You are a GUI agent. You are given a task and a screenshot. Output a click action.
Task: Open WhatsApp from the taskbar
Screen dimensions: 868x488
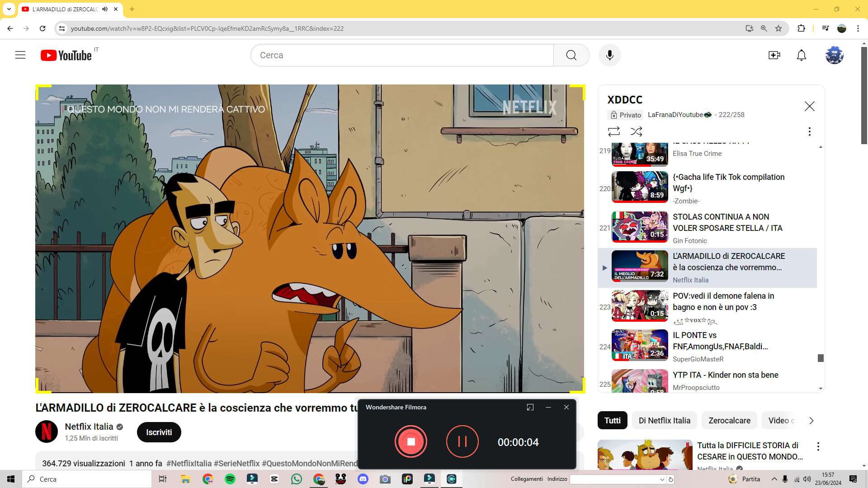(297, 479)
